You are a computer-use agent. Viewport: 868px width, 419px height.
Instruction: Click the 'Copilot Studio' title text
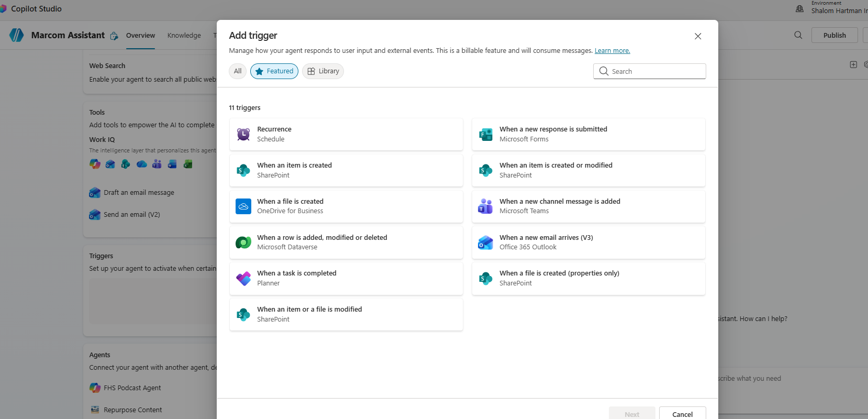tap(36, 9)
